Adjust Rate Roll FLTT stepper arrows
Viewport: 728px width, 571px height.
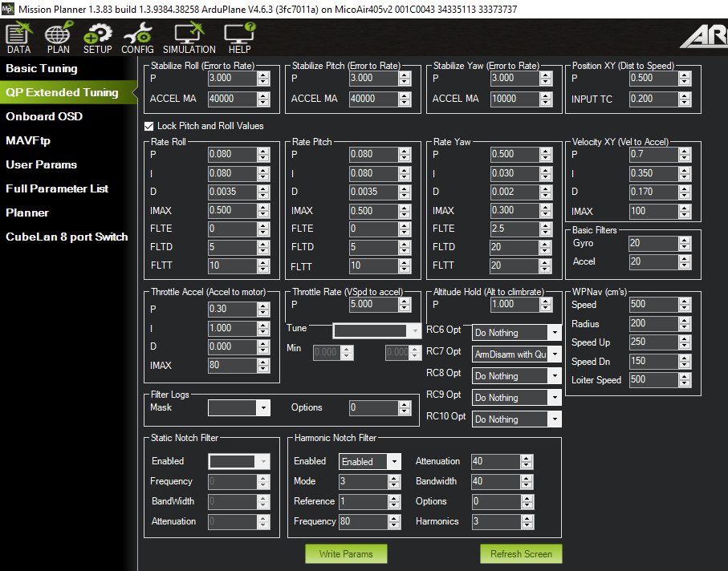263,265
